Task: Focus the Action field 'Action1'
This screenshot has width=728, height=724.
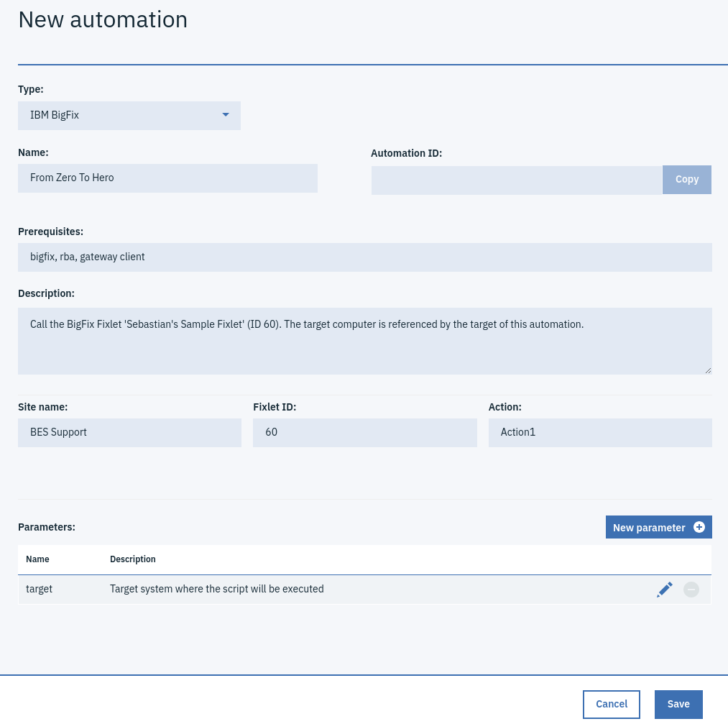Action: [600, 433]
